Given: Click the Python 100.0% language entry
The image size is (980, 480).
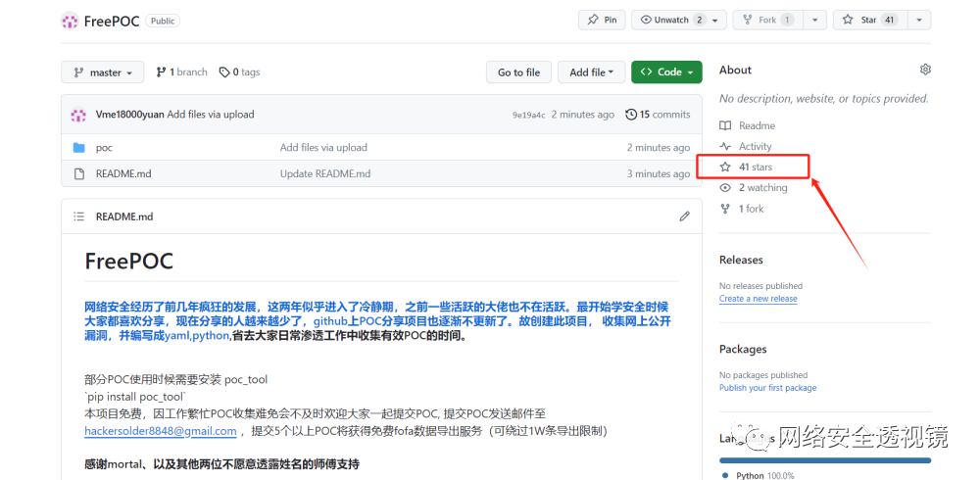Looking at the screenshot, I should tap(759, 476).
